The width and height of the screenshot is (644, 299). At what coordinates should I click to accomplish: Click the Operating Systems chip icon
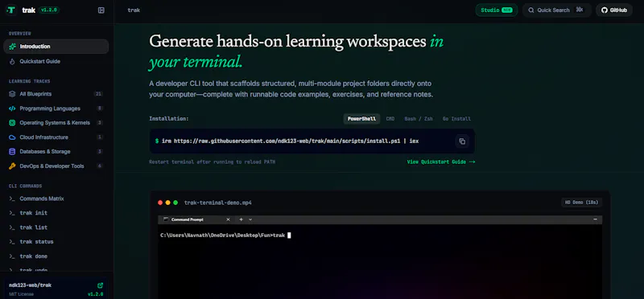(12, 123)
